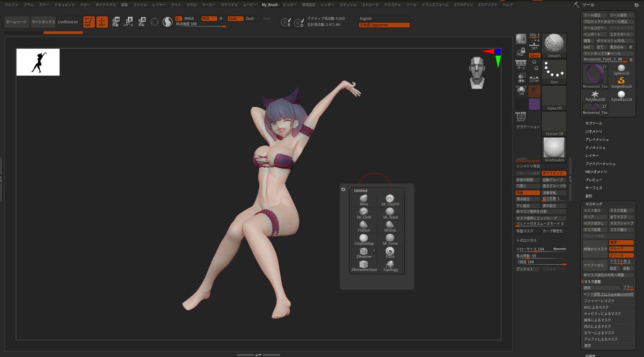Click the BPR render icon

(x=521, y=39)
